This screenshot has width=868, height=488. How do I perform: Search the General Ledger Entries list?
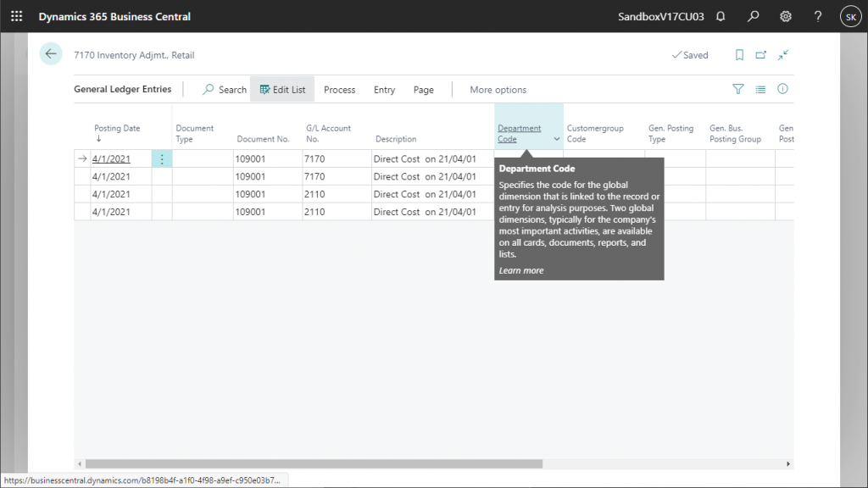point(224,90)
